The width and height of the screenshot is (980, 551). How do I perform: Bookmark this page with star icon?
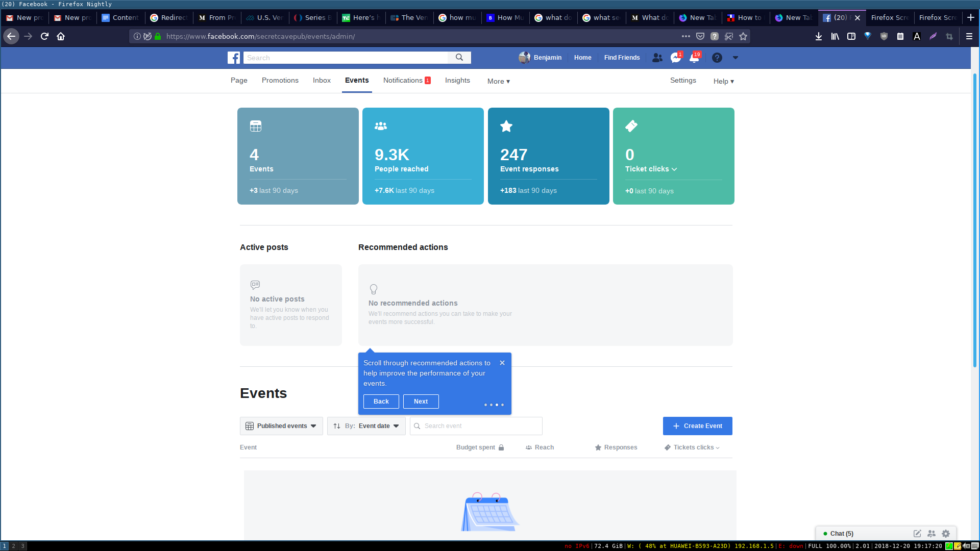(743, 36)
